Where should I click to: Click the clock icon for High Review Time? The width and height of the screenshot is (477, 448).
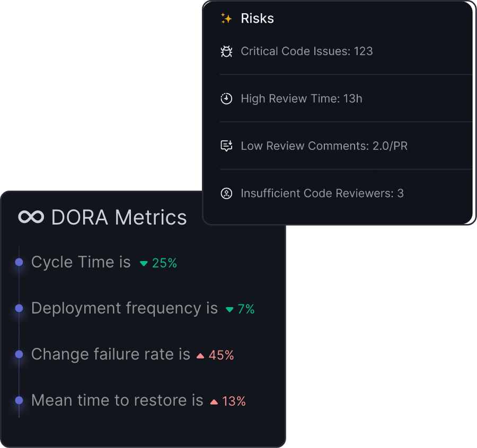[x=226, y=98]
